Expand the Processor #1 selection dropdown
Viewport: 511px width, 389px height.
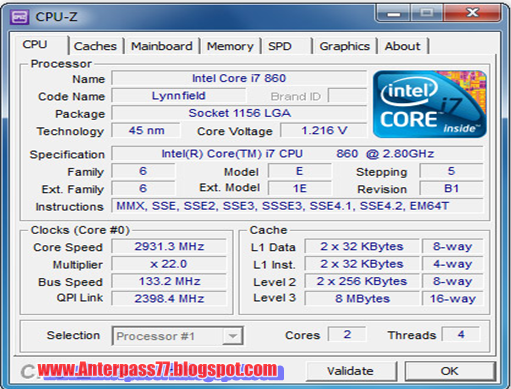pyautogui.click(x=232, y=336)
